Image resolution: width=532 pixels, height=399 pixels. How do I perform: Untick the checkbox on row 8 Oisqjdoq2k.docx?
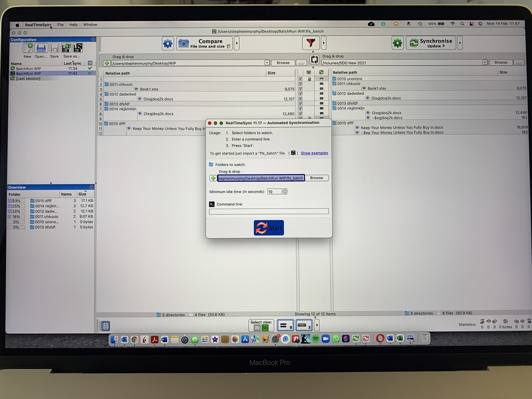[300, 113]
